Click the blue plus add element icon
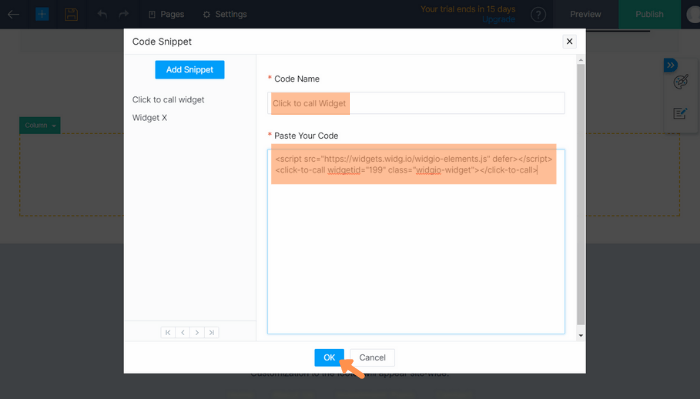This screenshot has height=399, width=700. 42,14
